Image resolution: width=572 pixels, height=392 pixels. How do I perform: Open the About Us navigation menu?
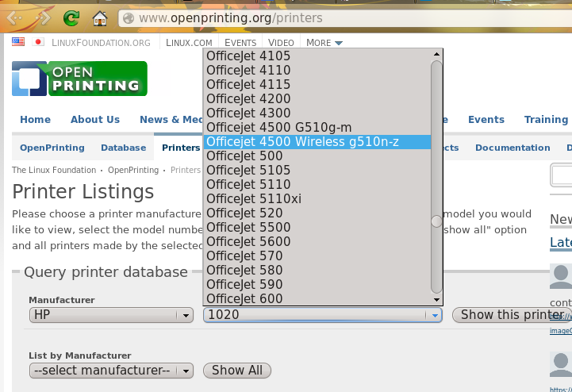click(95, 119)
